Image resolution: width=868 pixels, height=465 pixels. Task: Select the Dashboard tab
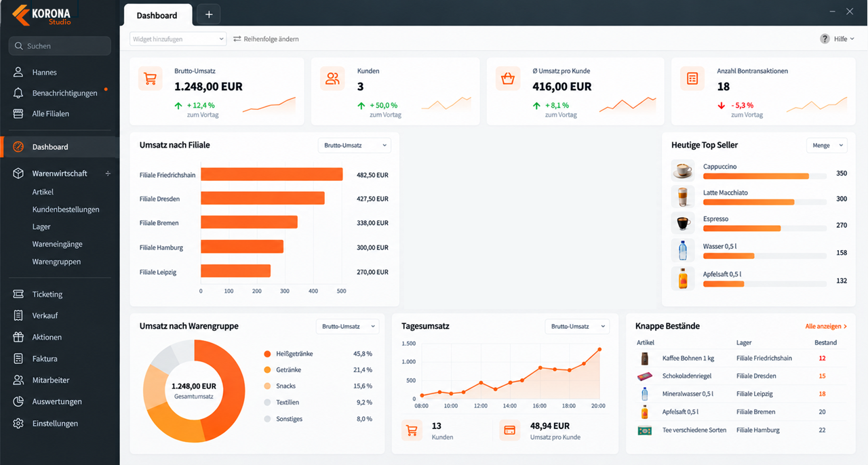pos(157,15)
